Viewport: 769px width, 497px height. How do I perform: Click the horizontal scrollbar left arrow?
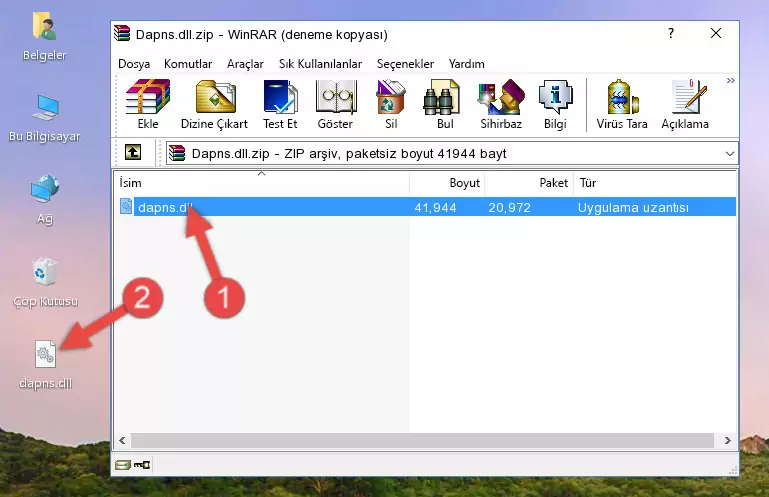[122, 441]
